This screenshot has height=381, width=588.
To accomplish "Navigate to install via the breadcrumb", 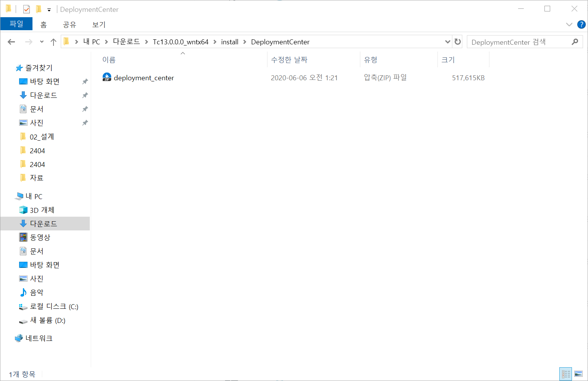I will click(230, 42).
